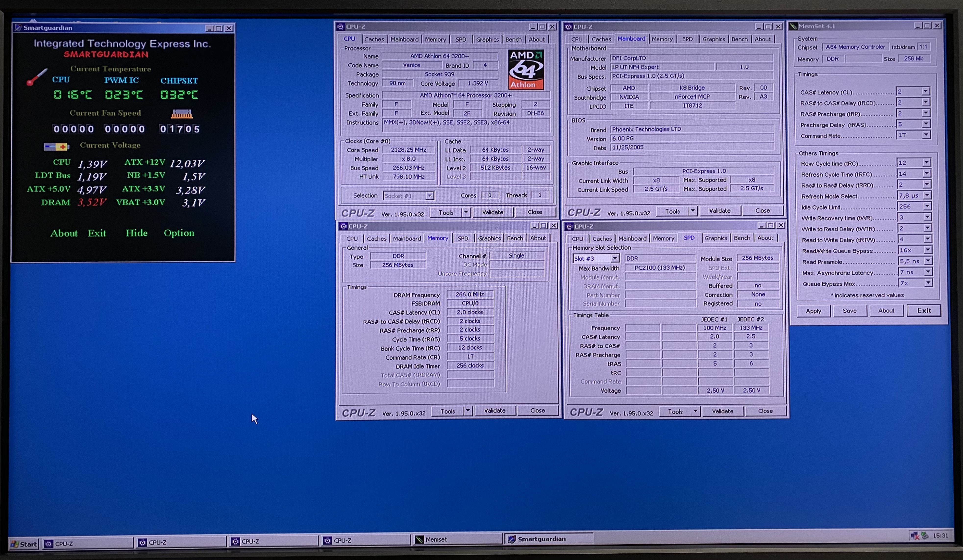Click the Smartguardian title bar icon
This screenshot has height=560, width=963.
tap(18, 27)
